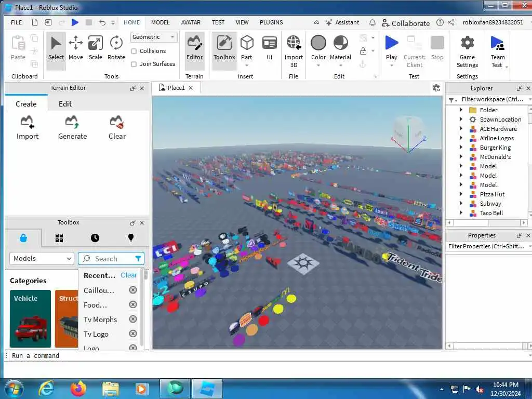Expand the Folder tree item
The image size is (532, 399).
click(461, 110)
